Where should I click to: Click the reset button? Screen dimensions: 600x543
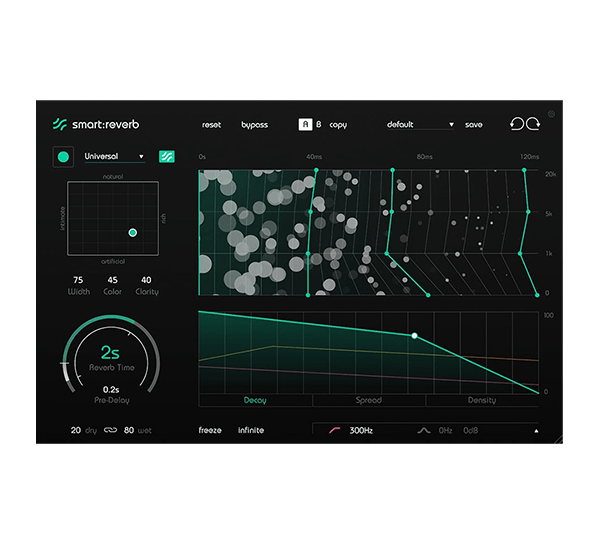(x=211, y=125)
